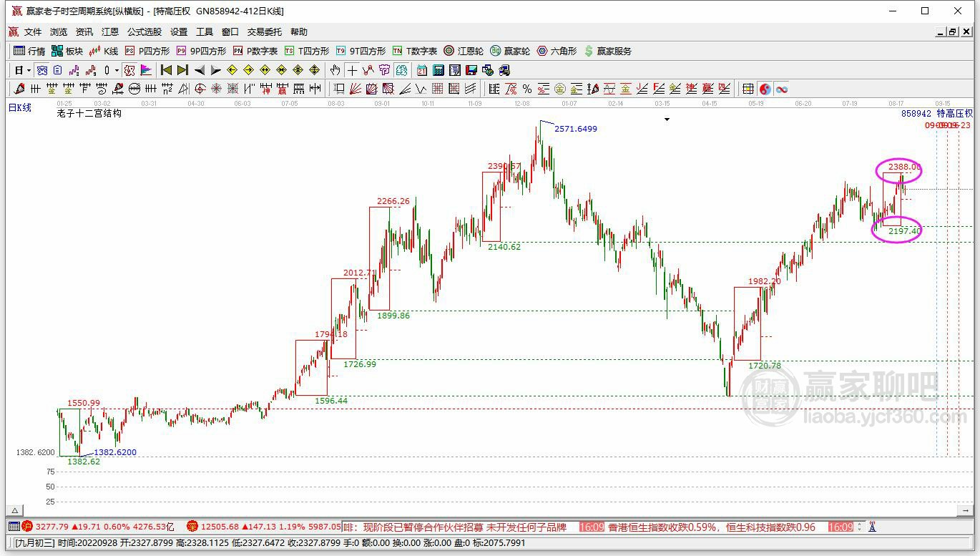980x556 pixels.
Task: Open the 窗口 menu
Action: pyautogui.click(x=230, y=32)
